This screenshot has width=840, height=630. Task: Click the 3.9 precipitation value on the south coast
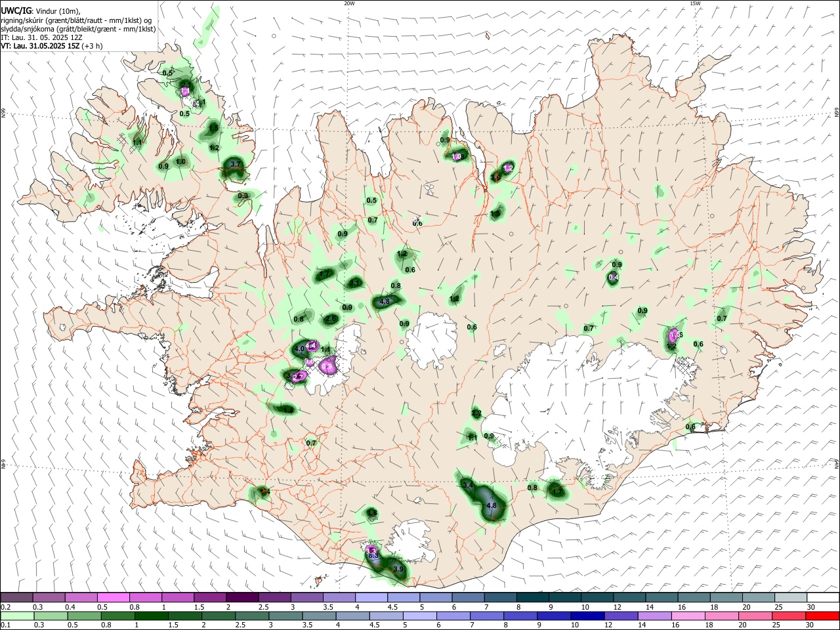[398, 568]
